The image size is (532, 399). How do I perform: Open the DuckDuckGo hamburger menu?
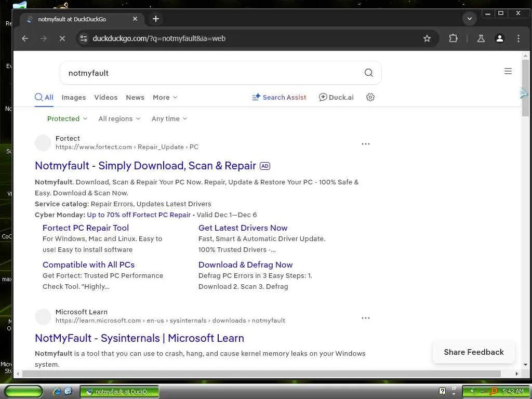(x=508, y=71)
